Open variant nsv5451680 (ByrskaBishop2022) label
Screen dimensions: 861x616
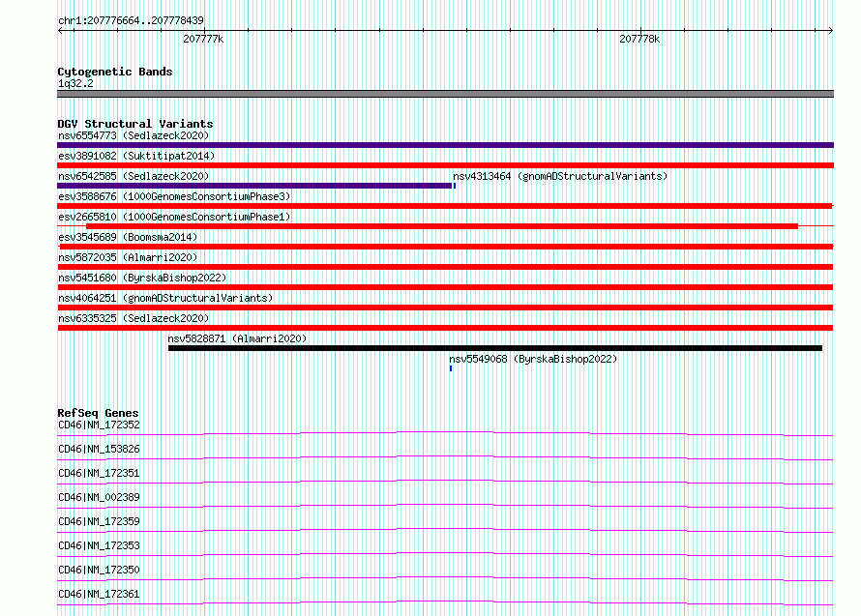142,278
